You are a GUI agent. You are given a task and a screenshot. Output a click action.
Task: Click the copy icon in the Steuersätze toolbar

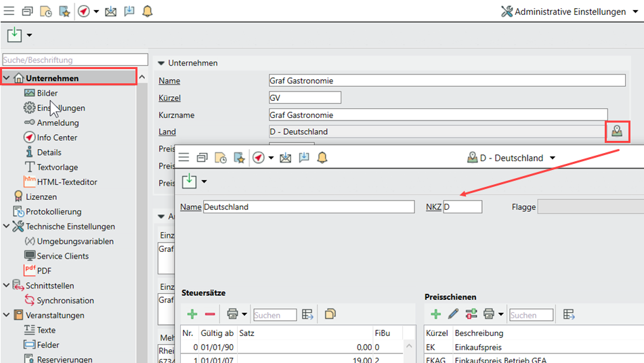330,314
